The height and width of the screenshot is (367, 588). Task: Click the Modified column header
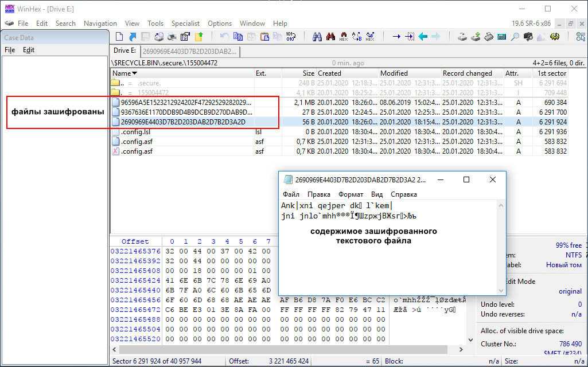[x=394, y=73]
